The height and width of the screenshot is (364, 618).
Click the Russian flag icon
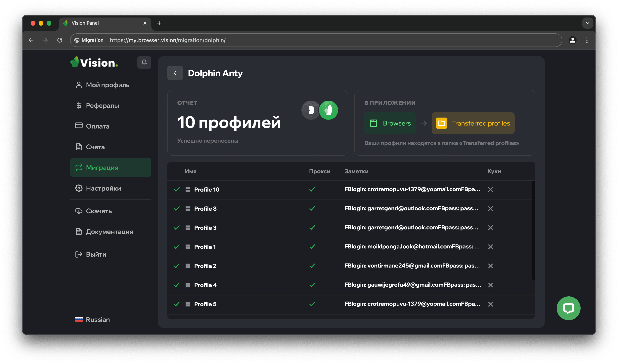(79, 319)
